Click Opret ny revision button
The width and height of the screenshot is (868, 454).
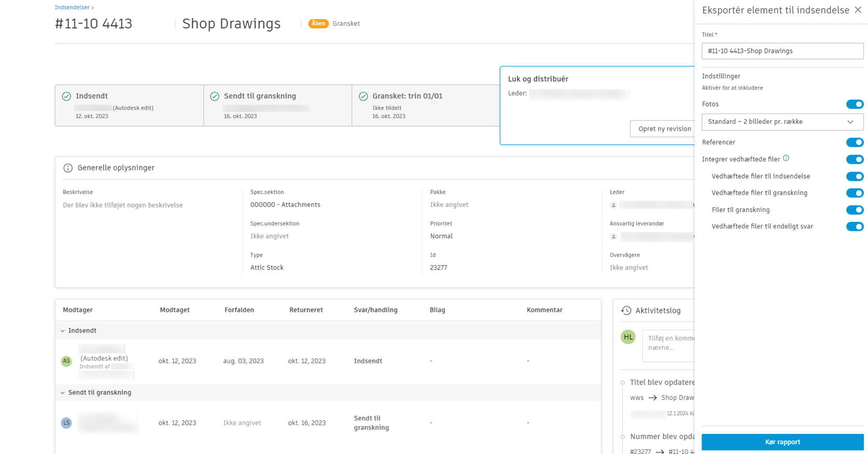664,129
